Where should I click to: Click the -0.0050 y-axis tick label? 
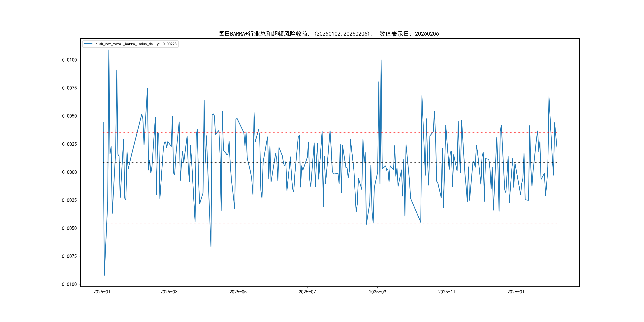coord(68,228)
